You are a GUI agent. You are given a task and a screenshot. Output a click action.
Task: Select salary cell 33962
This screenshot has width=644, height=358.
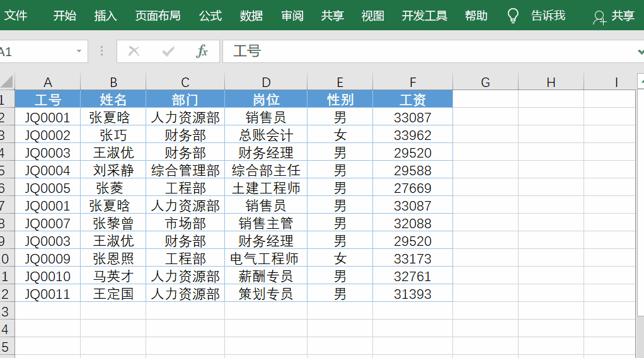point(413,135)
